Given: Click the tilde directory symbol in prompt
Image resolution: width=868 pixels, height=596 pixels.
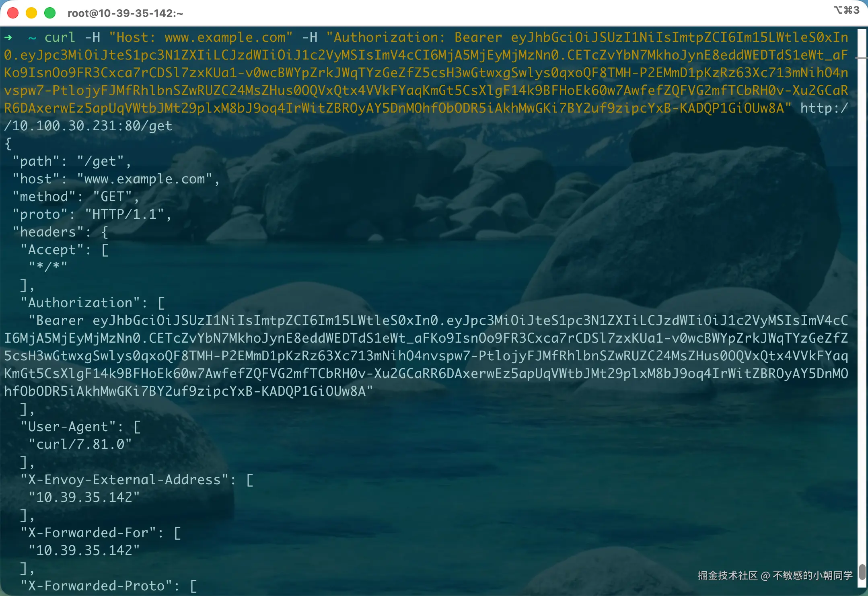Looking at the screenshot, I should 32,38.
